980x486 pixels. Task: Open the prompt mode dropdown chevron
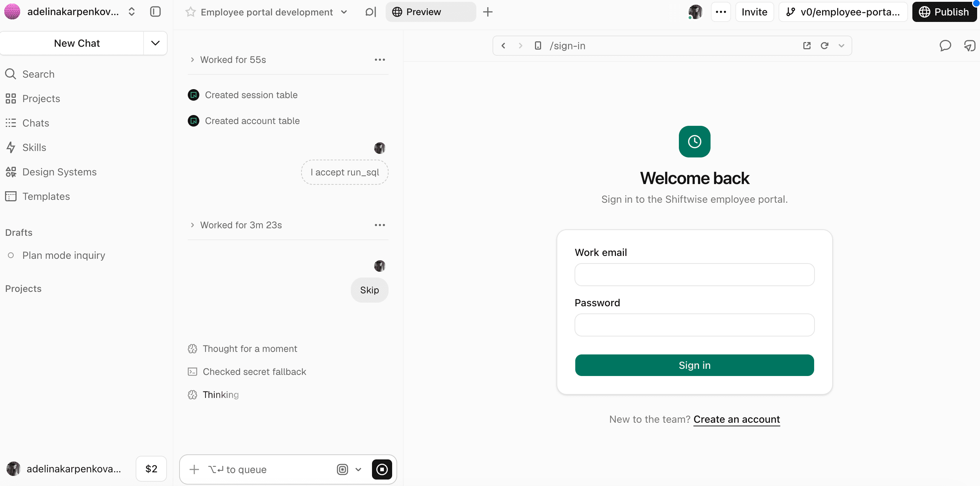click(358, 470)
